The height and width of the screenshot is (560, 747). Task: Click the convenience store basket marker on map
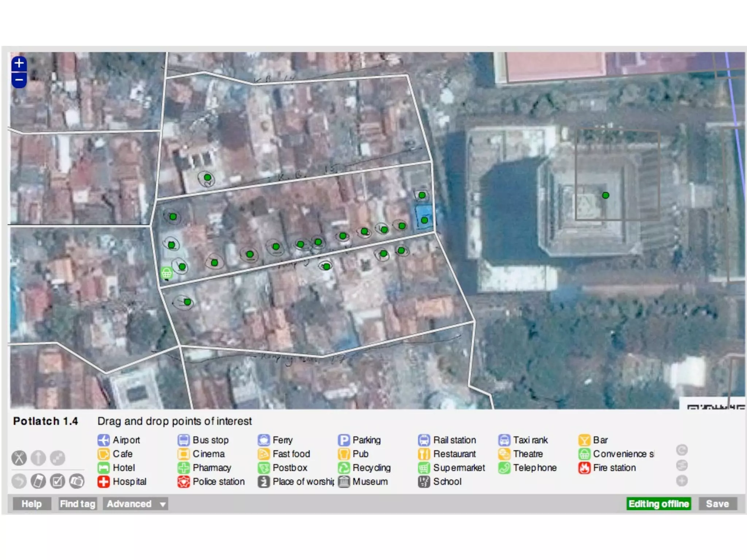tap(167, 273)
